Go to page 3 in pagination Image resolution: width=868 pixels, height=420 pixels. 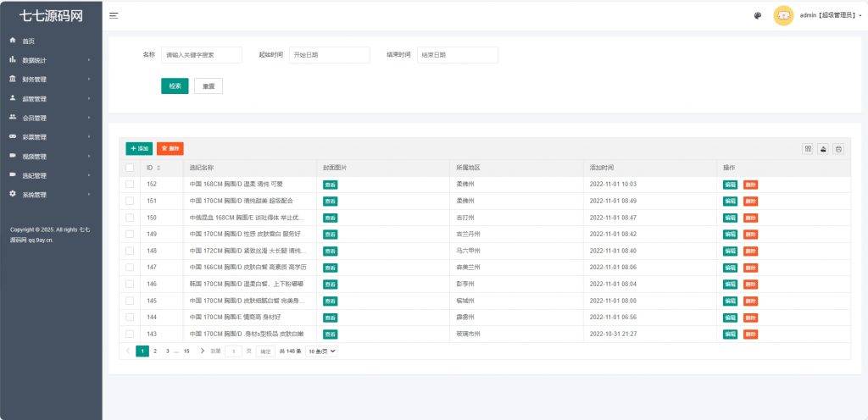(167, 351)
